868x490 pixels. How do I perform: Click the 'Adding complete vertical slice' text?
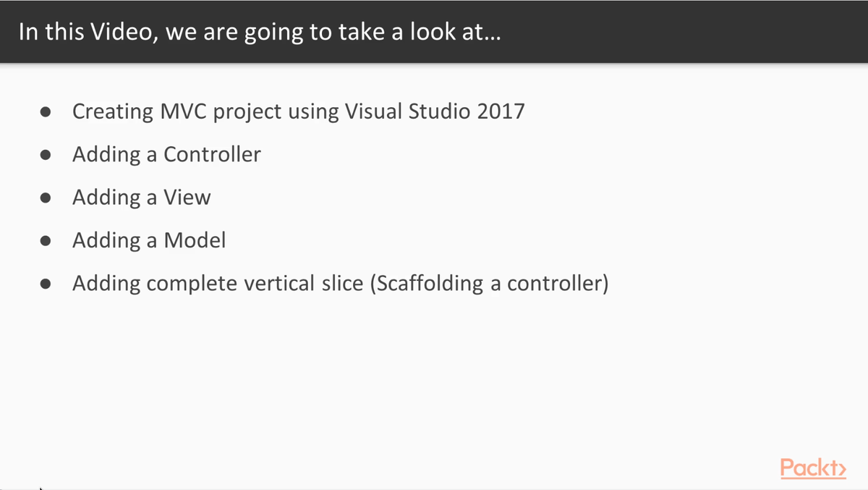click(217, 283)
